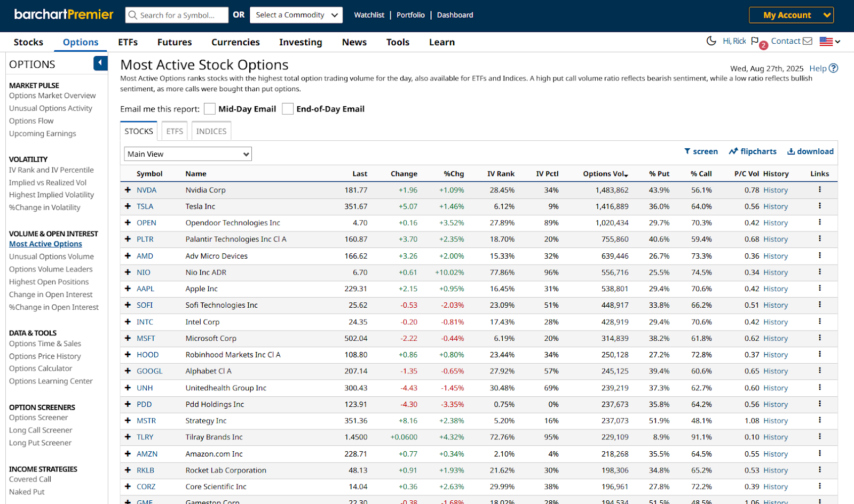854x504 pixels.
Task: Open flipcharts view
Action: [x=753, y=151]
